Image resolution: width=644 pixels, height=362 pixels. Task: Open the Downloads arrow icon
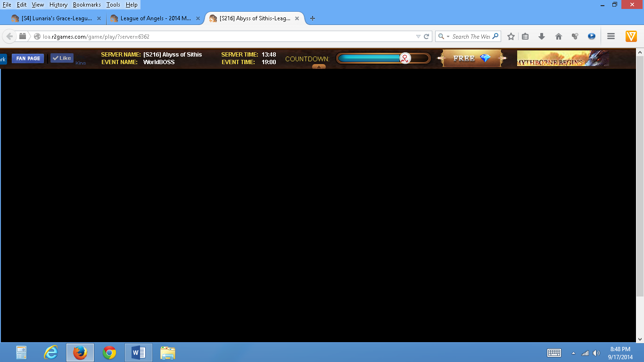pyautogui.click(x=542, y=36)
